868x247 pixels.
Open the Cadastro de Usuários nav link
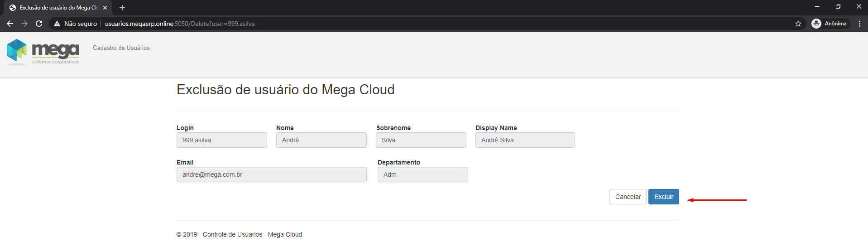(121, 48)
